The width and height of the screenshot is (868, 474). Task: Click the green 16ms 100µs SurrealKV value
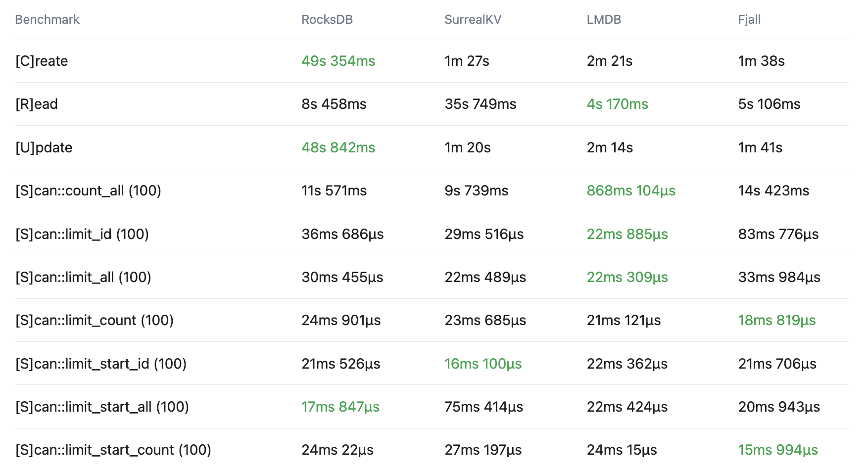pos(483,364)
